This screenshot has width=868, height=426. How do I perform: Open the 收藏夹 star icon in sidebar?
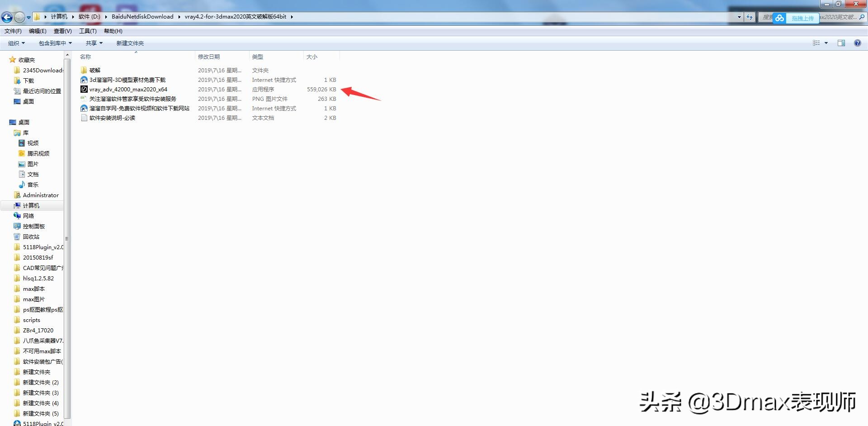click(x=13, y=60)
